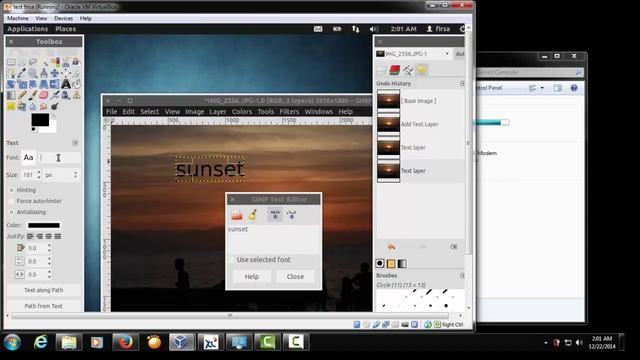Clear undo history icon

pyautogui.click(x=453, y=247)
